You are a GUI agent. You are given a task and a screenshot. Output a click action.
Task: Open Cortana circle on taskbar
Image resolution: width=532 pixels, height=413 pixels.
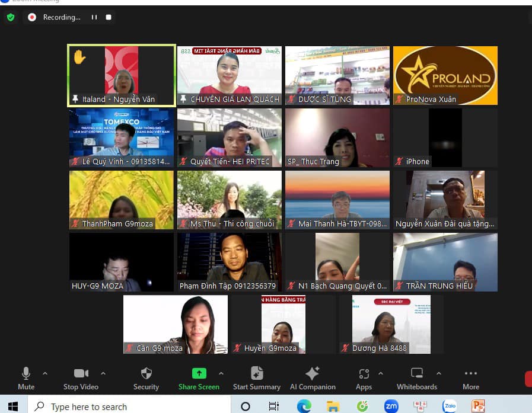point(246,406)
